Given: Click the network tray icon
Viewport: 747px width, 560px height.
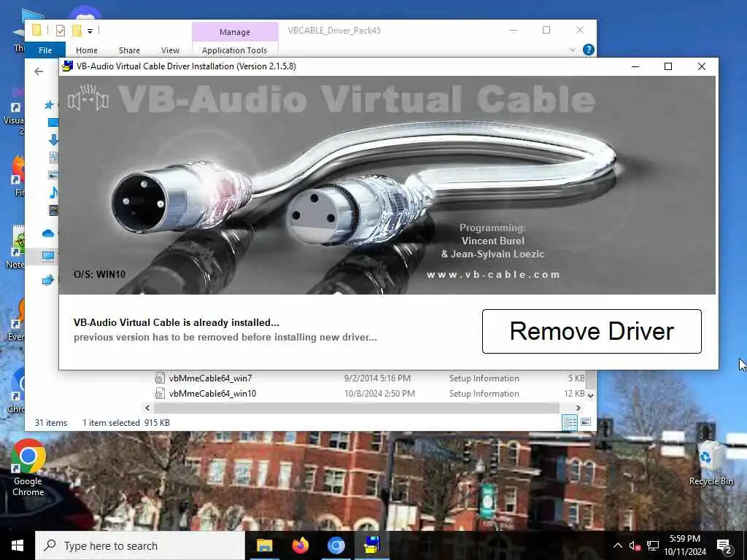Looking at the screenshot, I should [x=653, y=545].
